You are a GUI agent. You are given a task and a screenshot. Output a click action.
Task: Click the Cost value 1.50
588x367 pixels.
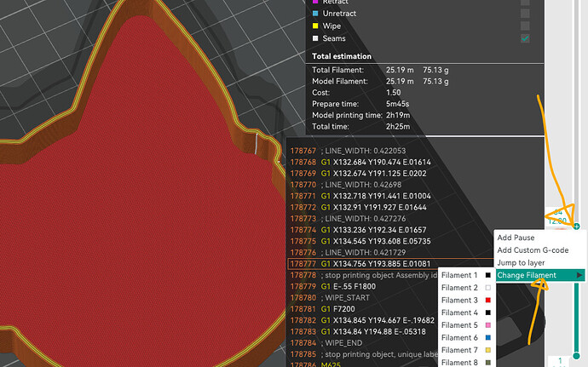point(394,93)
